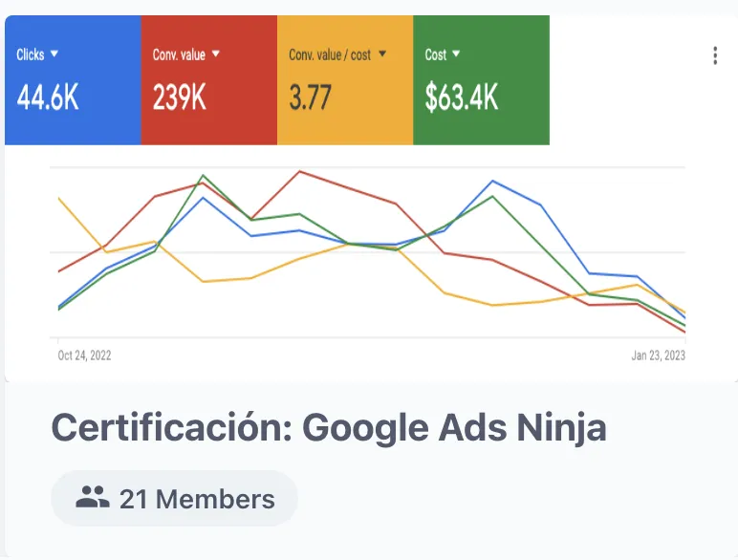Click the Oct 24, 2022 date label

point(84,355)
